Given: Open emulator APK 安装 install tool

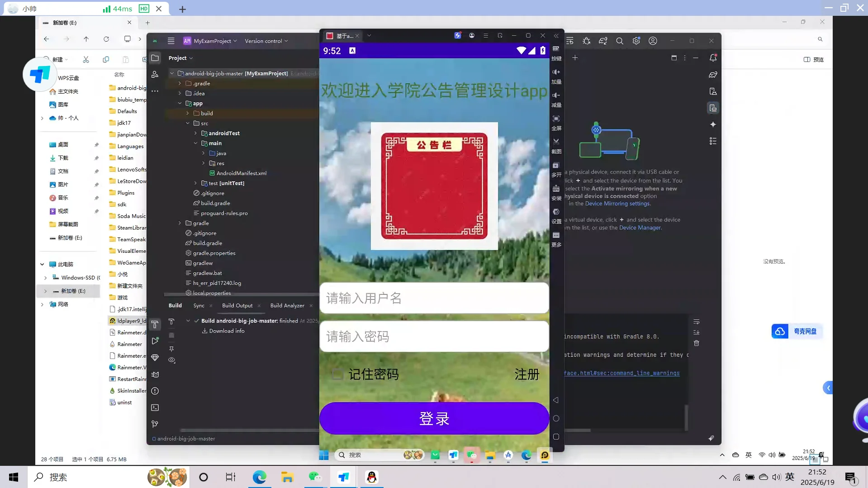Looking at the screenshot, I should 556,189.
